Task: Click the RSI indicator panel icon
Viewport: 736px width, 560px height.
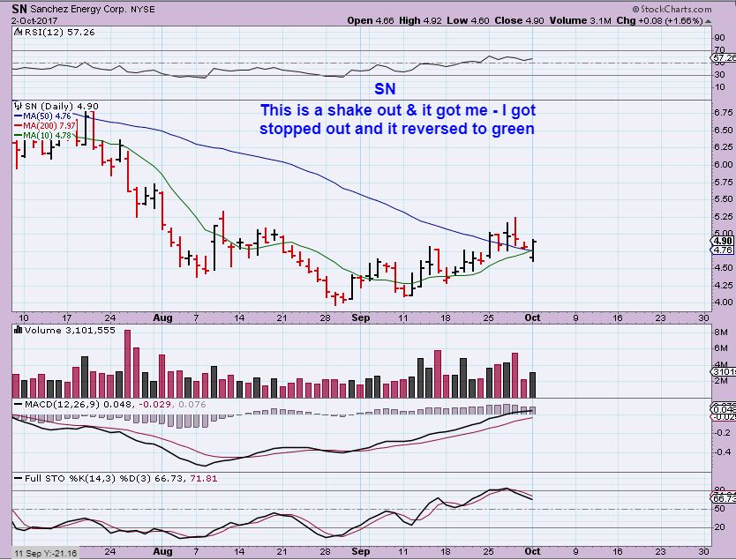Action: (18, 32)
